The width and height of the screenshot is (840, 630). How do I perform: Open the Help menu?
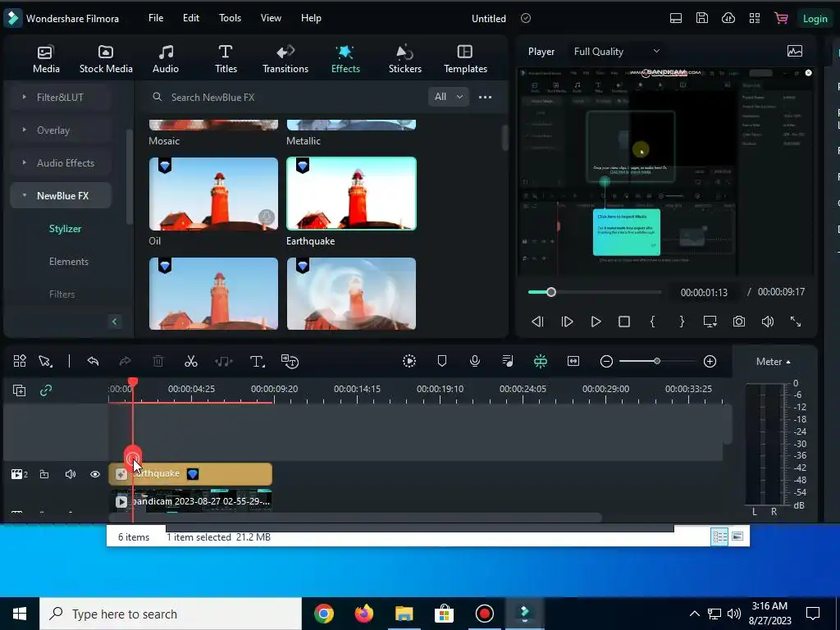tap(311, 18)
